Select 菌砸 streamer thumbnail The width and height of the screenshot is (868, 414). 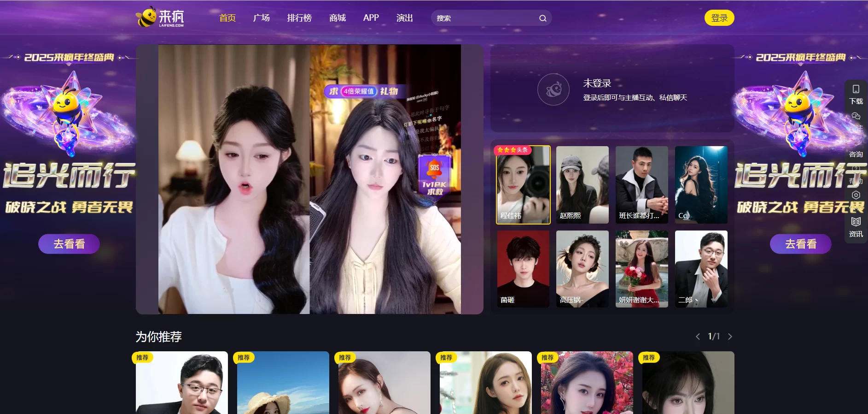coord(523,269)
